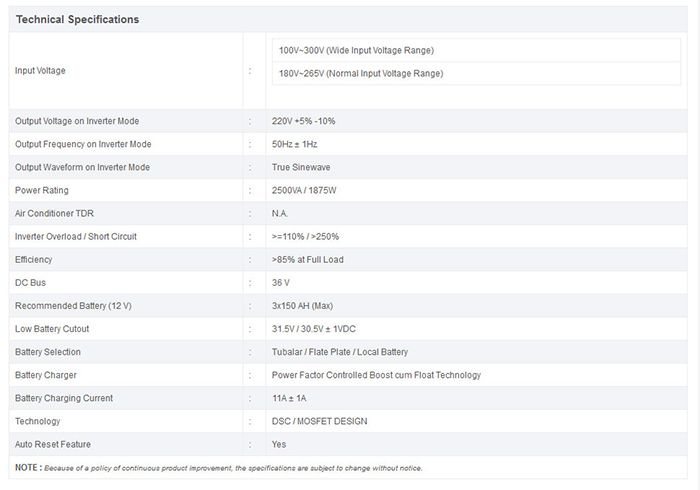Click the Tubalar / Flate Plate / Local Battery value
The image size is (700, 490).
[x=340, y=352]
